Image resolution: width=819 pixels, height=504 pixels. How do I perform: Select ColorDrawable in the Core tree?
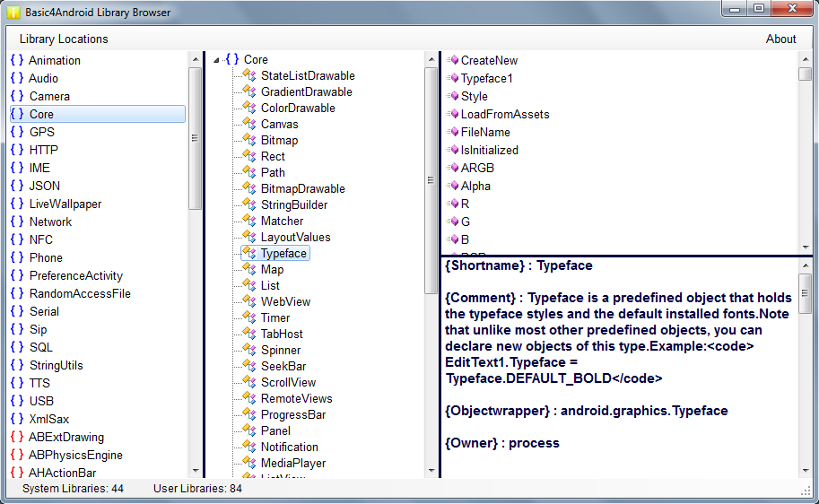[298, 108]
